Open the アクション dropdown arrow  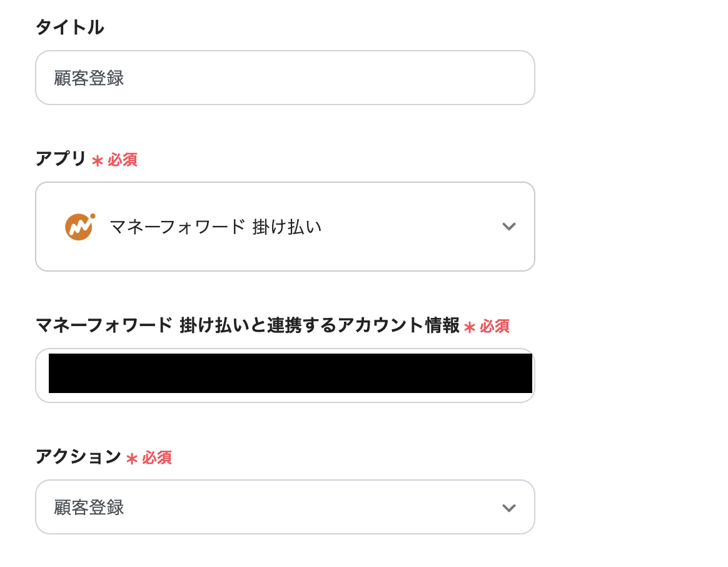[508, 508]
